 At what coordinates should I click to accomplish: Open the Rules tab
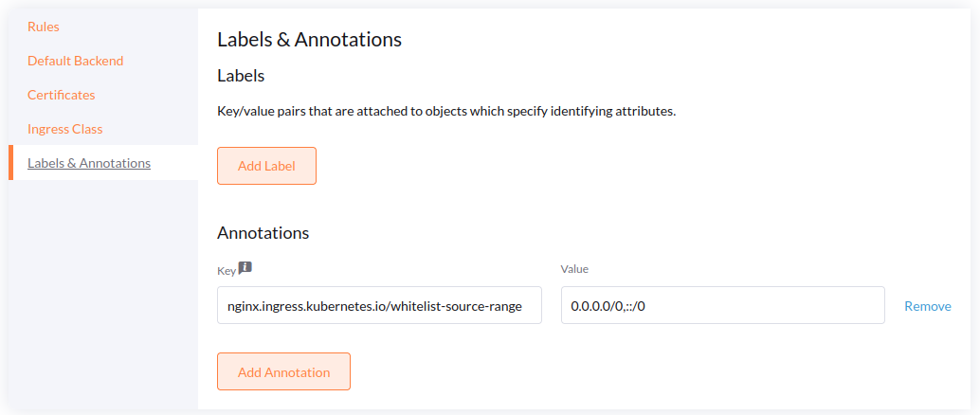point(44,27)
